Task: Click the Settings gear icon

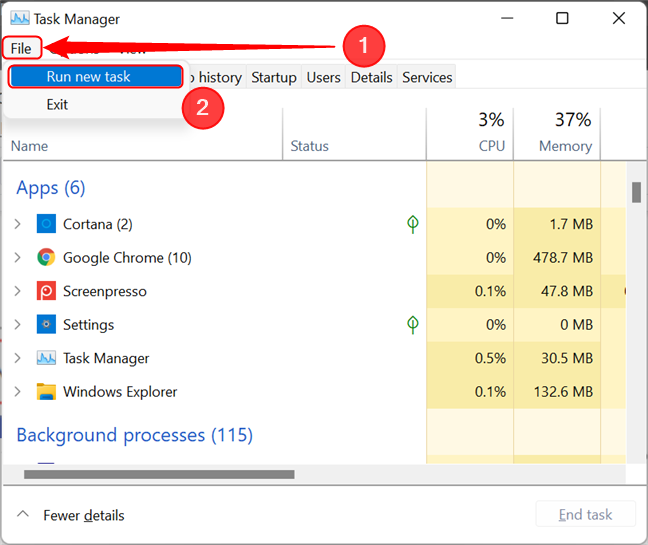Action: (x=46, y=325)
